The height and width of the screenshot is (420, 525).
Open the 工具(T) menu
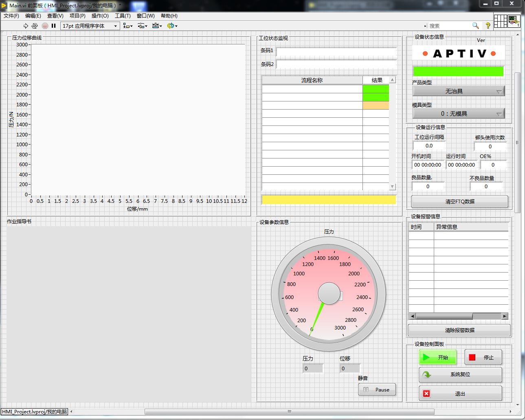(123, 16)
